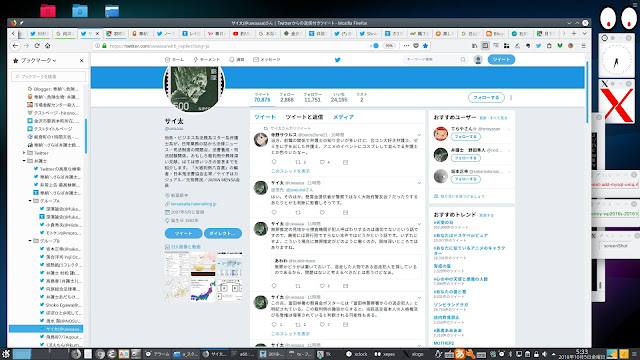Open the first このスレッドを表示 link
Screen dimensions: 640x360
pyautogui.click(x=291, y=171)
